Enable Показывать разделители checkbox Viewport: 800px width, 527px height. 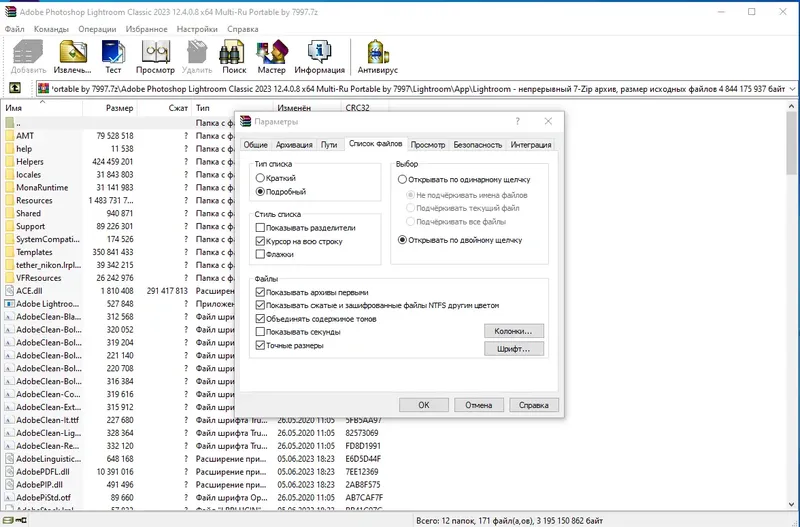pos(260,228)
